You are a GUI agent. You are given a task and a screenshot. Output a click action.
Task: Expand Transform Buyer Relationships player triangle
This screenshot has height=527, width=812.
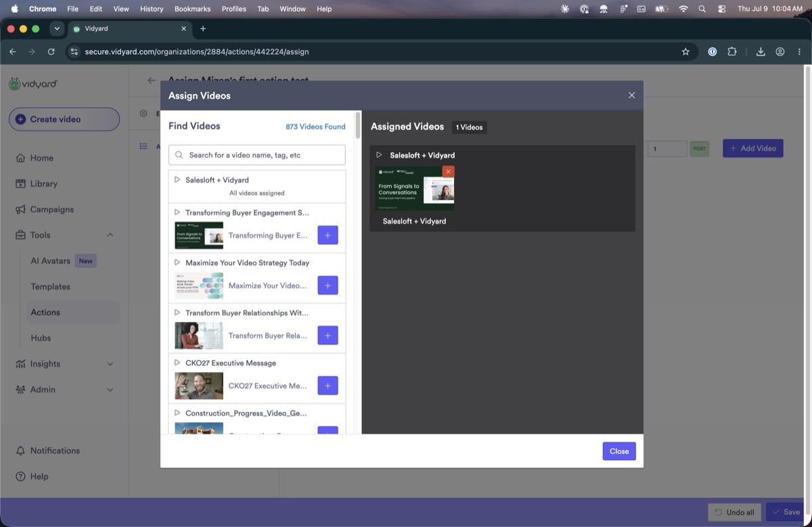[177, 313]
